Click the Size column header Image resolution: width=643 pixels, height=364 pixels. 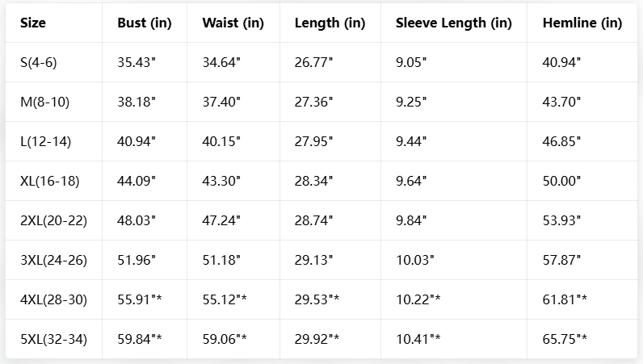point(33,23)
